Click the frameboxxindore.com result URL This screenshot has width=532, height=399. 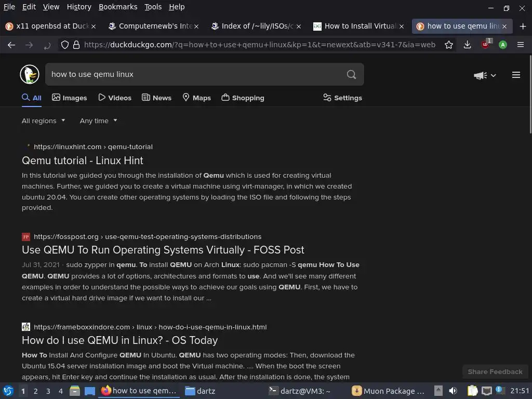pos(150,327)
